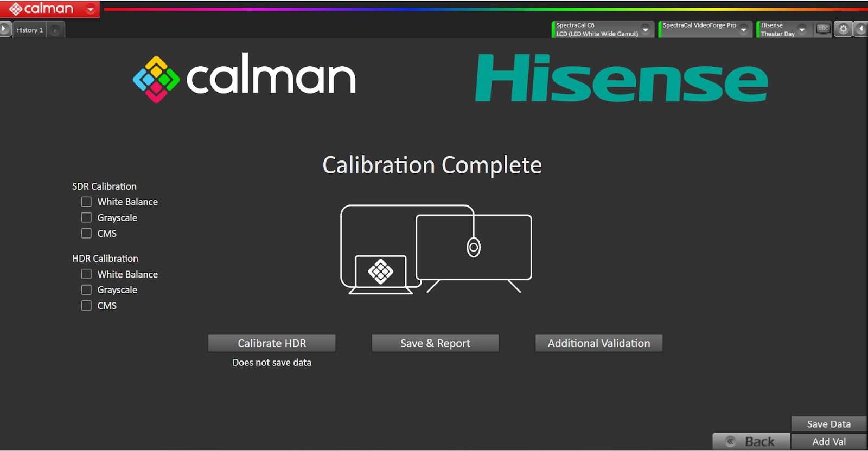The width and height of the screenshot is (868, 451).
Task: Check White Balance under HDR Calibration
Action: (86, 274)
